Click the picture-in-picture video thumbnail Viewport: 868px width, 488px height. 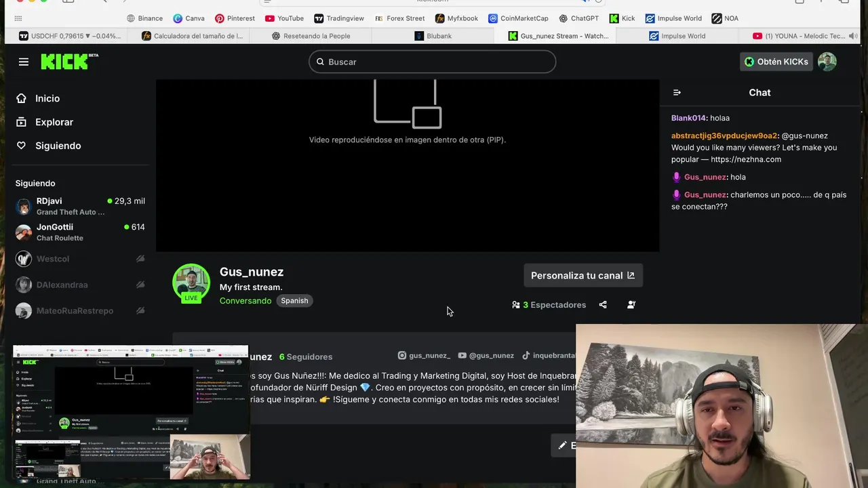click(132, 412)
